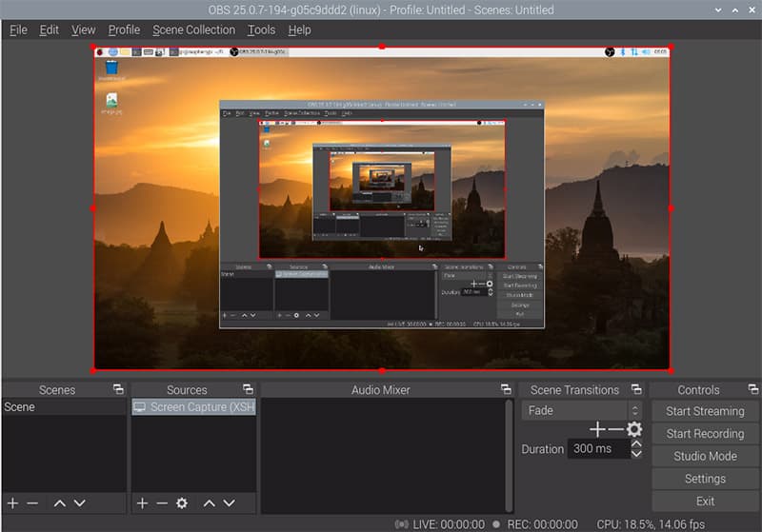Float the Controls dock using its pop-out icon
Image resolution: width=762 pixels, height=532 pixels.
coord(752,389)
